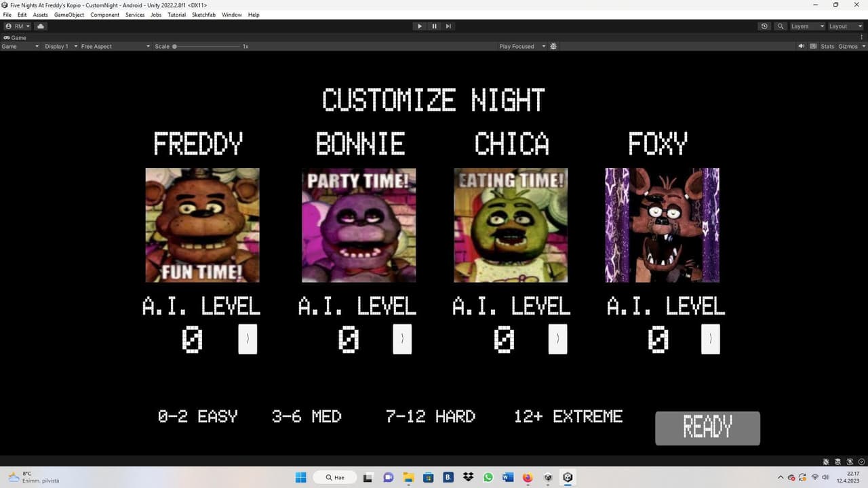Click the volume tray icon
Image resolution: width=868 pixels, height=488 pixels.
point(826,477)
